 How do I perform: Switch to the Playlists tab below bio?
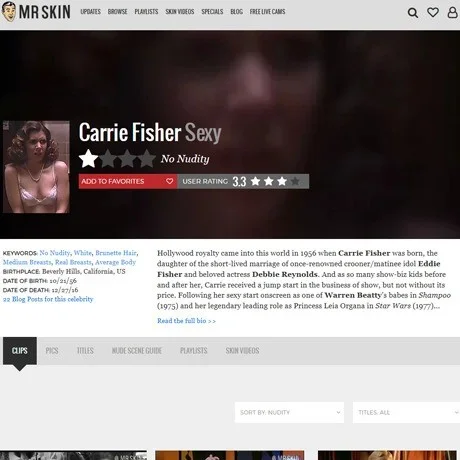(194, 351)
